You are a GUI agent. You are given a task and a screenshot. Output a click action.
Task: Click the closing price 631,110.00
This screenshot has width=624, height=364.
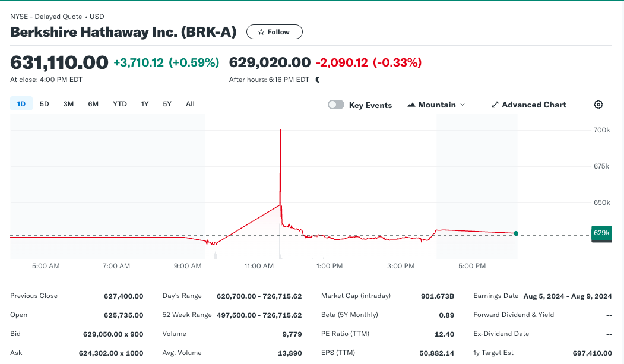59,62
